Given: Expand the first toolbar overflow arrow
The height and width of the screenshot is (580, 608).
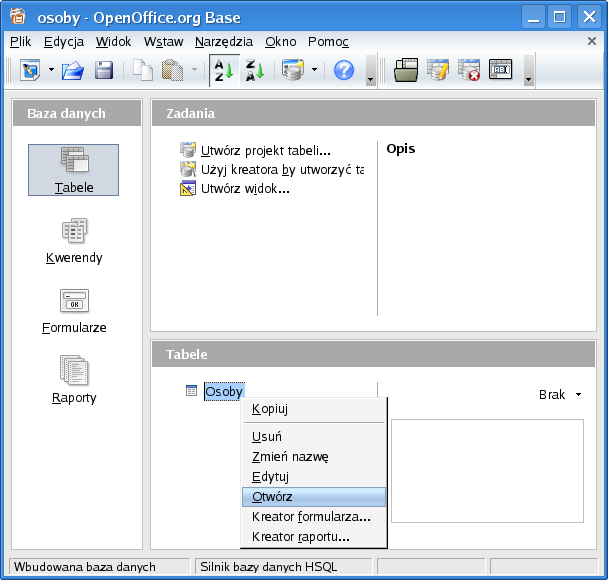Looking at the screenshot, I should point(371,70).
